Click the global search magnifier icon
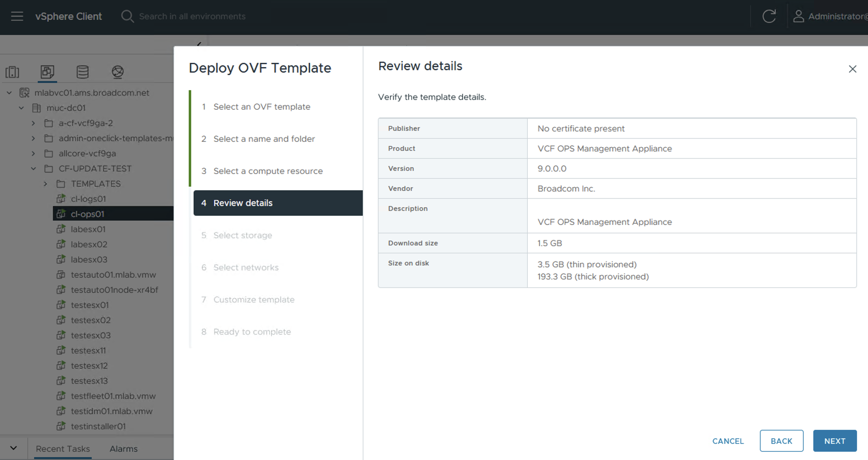The image size is (868, 460). point(127,16)
